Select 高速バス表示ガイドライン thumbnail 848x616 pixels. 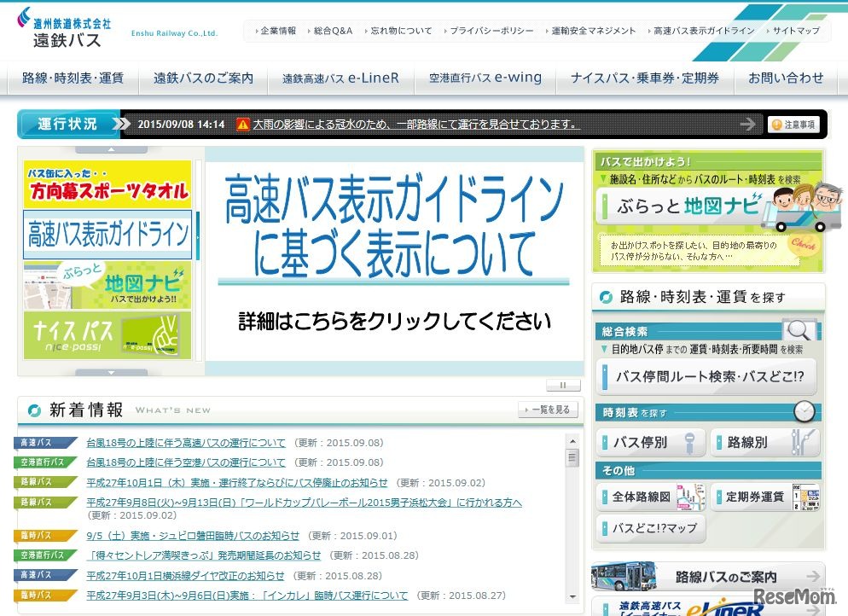coord(107,234)
